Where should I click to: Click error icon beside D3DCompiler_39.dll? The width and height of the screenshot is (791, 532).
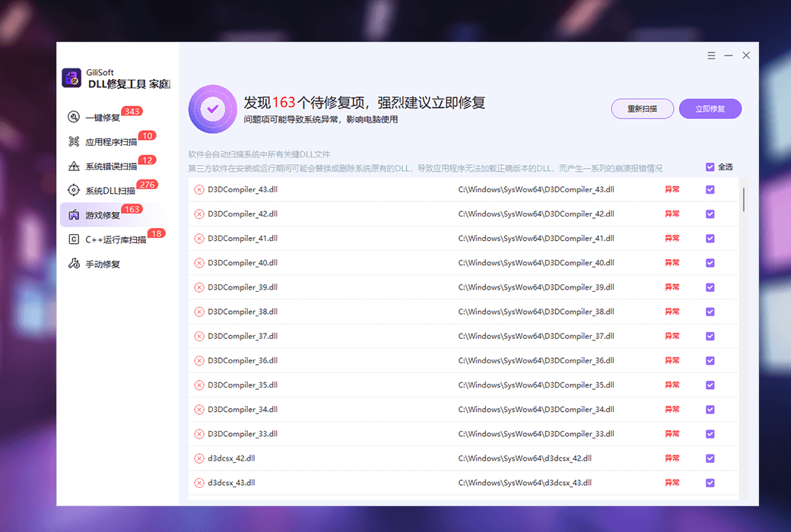pos(199,287)
